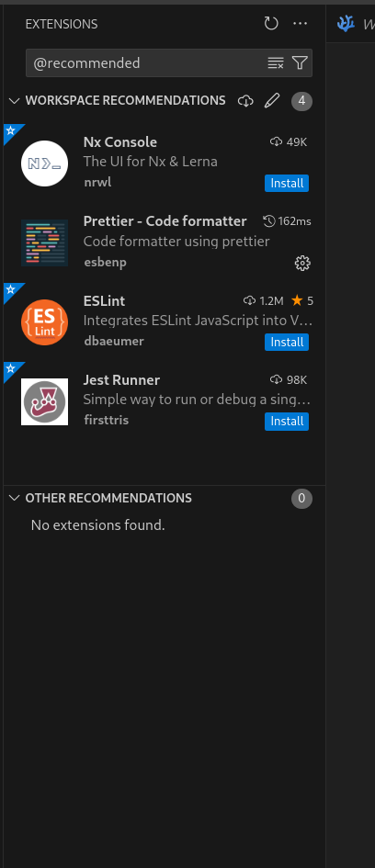
Task: Click the Nx Console extension logo
Action: pos(44,163)
